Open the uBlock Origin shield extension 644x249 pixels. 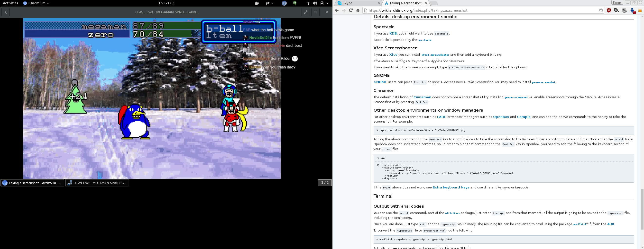(x=609, y=10)
